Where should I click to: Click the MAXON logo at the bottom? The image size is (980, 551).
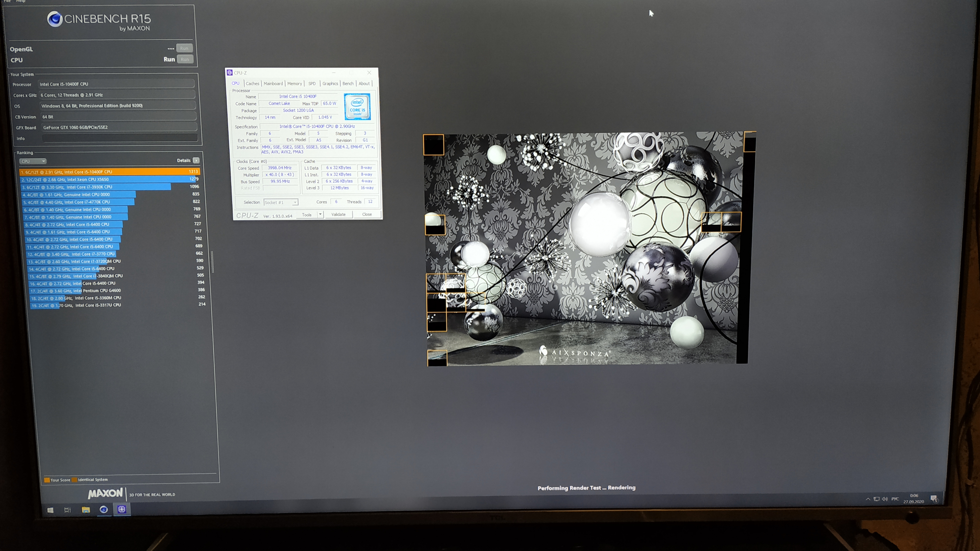pos(105,493)
